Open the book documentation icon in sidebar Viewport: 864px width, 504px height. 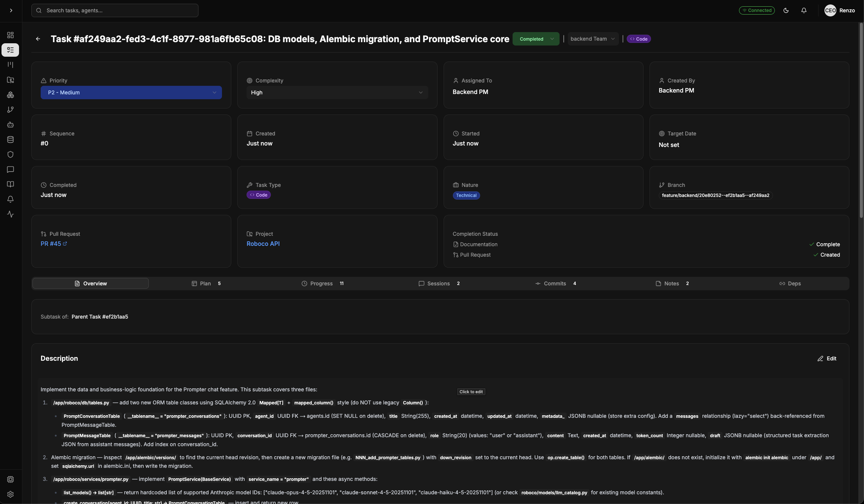pyautogui.click(x=10, y=184)
